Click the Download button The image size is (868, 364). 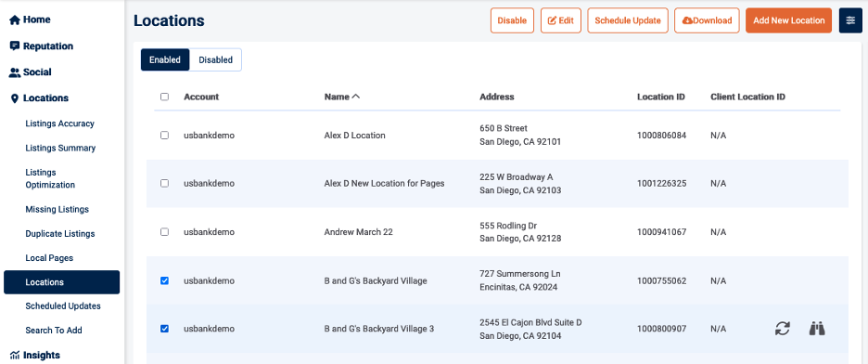click(x=707, y=20)
